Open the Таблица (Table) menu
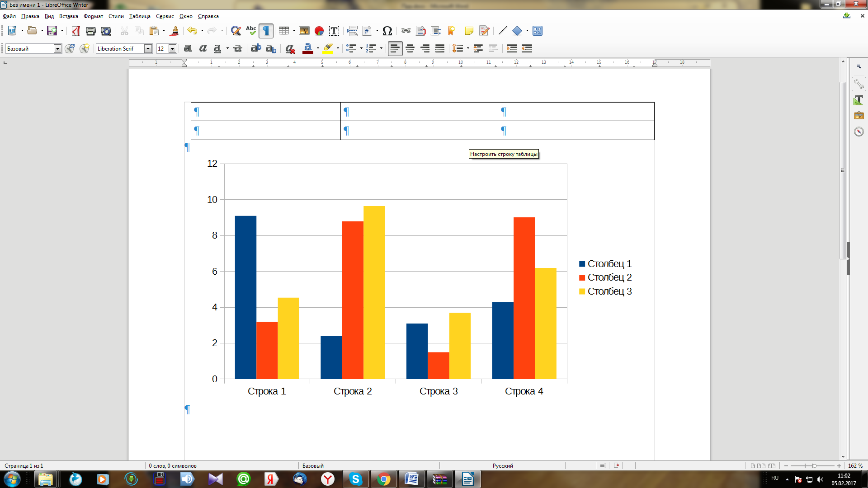868x488 pixels. (x=140, y=16)
